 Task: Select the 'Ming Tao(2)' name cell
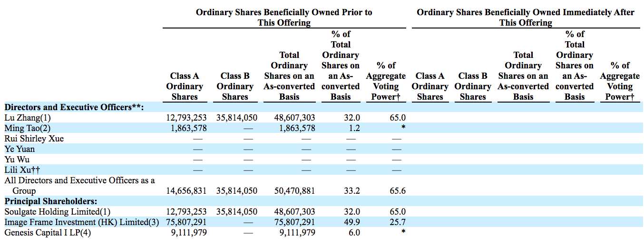27,128
